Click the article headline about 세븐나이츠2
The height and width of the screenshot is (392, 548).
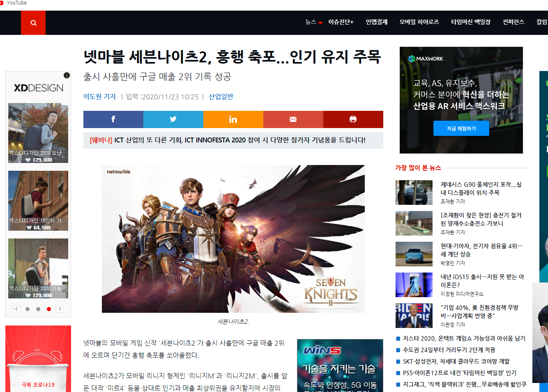[x=233, y=57]
